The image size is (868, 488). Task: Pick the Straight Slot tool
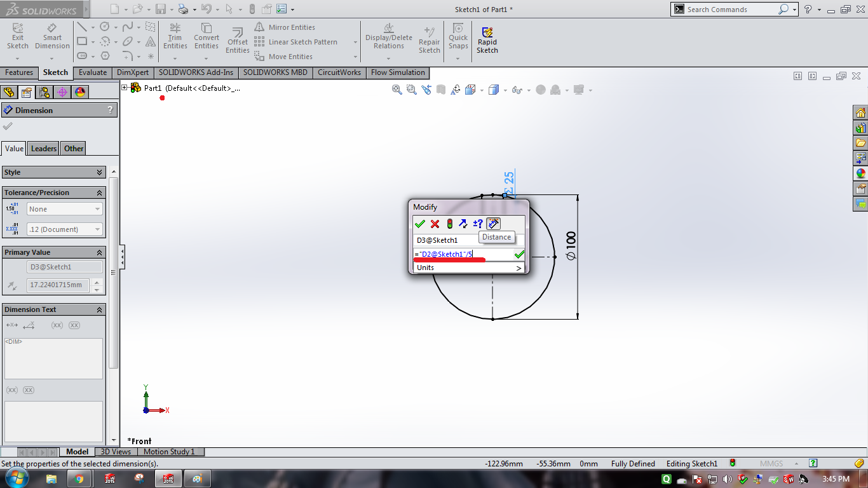click(x=81, y=56)
